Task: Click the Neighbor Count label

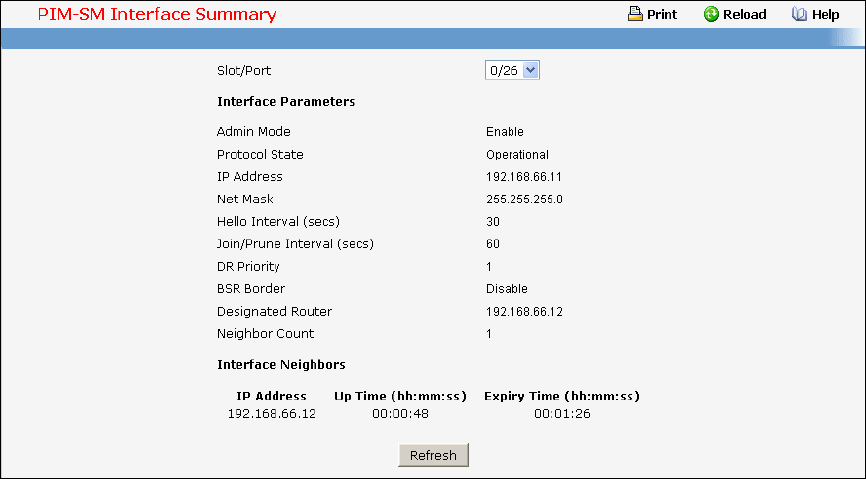Action: coord(265,334)
